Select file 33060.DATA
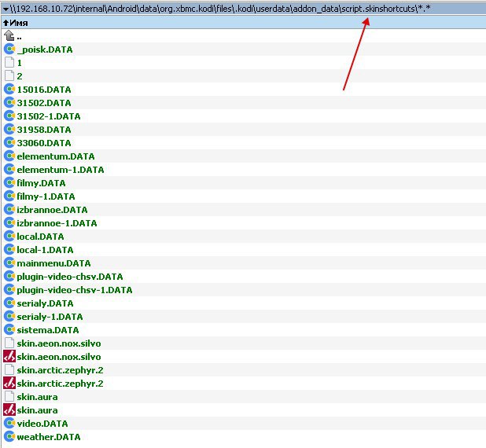 44,143
